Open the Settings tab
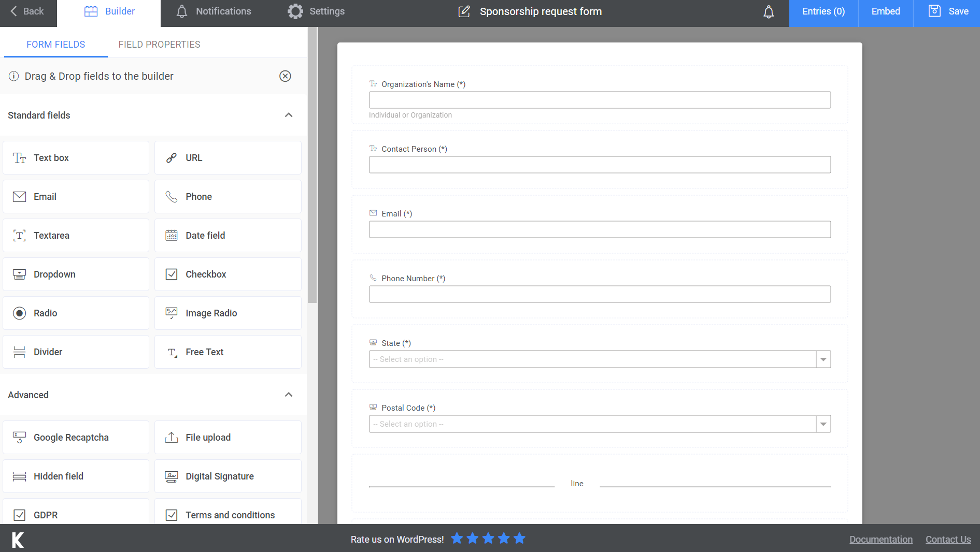The height and width of the screenshot is (552, 980). 316,11
